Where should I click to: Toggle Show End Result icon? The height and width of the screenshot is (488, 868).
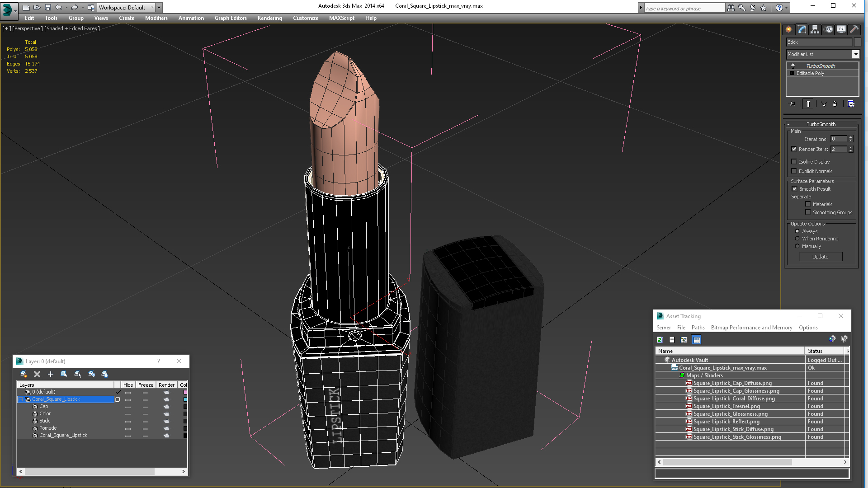[808, 104]
